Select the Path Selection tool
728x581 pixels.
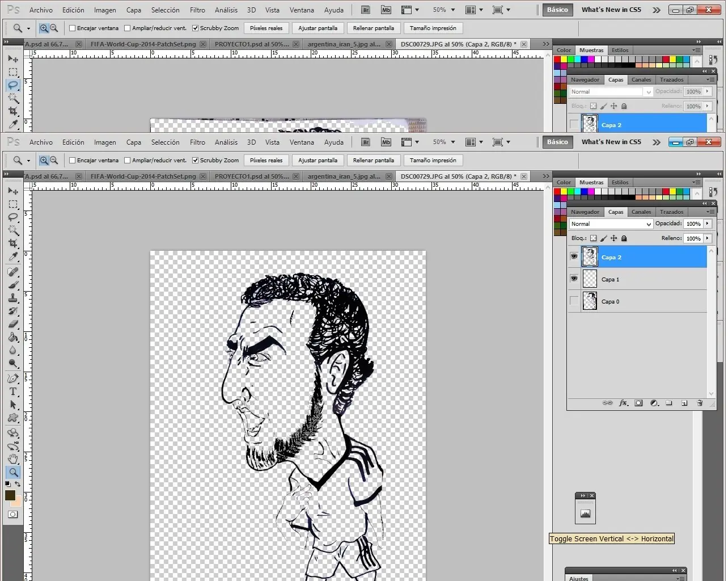pyautogui.click(x=13, y=405)
